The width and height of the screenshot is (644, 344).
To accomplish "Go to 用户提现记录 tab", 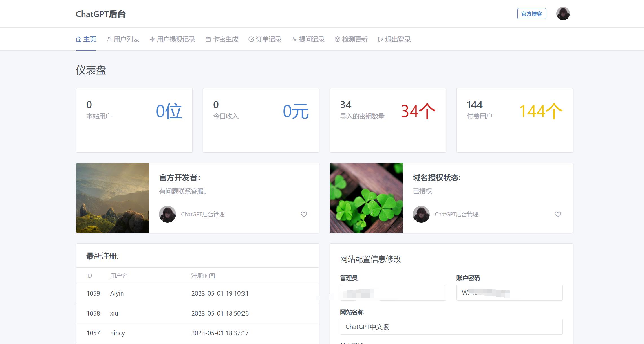I will point(172,39).
